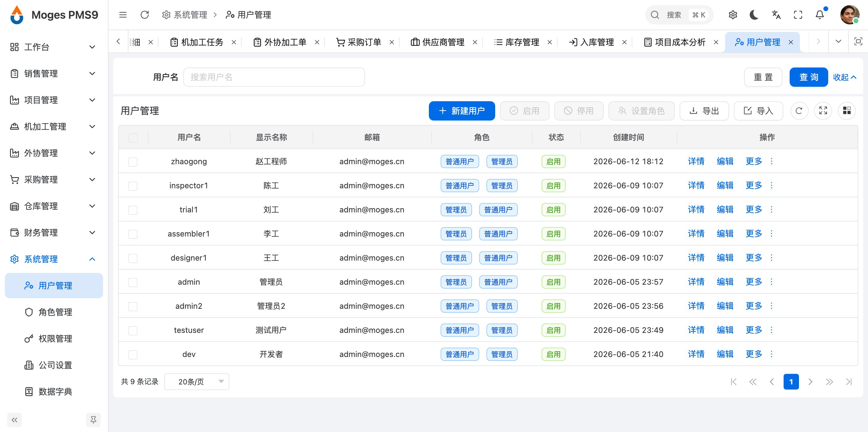Expand table to fullscreen with arrows icon
The image size is (868, 432).
(x=823, y=111)
